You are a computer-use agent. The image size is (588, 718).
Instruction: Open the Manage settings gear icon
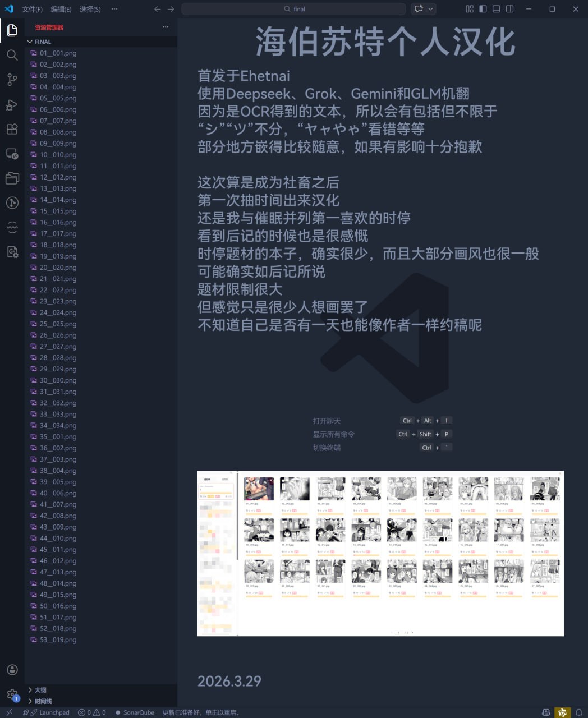pos(12,694)
